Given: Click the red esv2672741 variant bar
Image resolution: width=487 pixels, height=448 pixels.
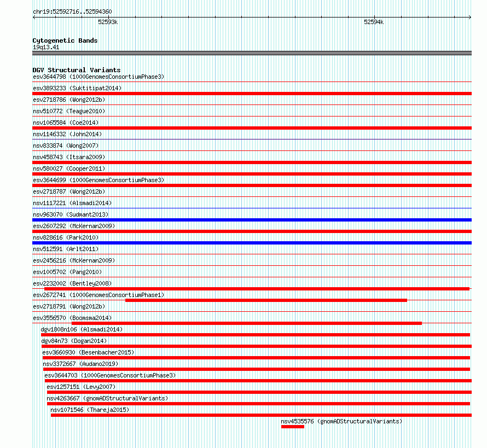Looking at the screenshot, I should pos(266,300).
